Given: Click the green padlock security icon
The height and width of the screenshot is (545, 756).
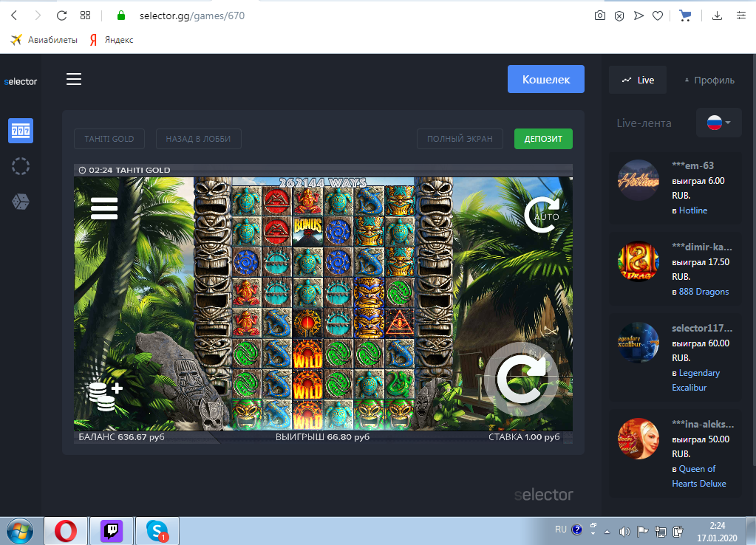Looking at the screenshot, I should click(x=121, y=16).
